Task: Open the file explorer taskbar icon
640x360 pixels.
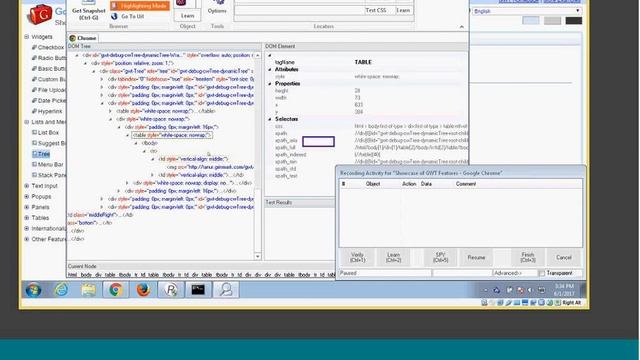Action: tap(89, 290)
